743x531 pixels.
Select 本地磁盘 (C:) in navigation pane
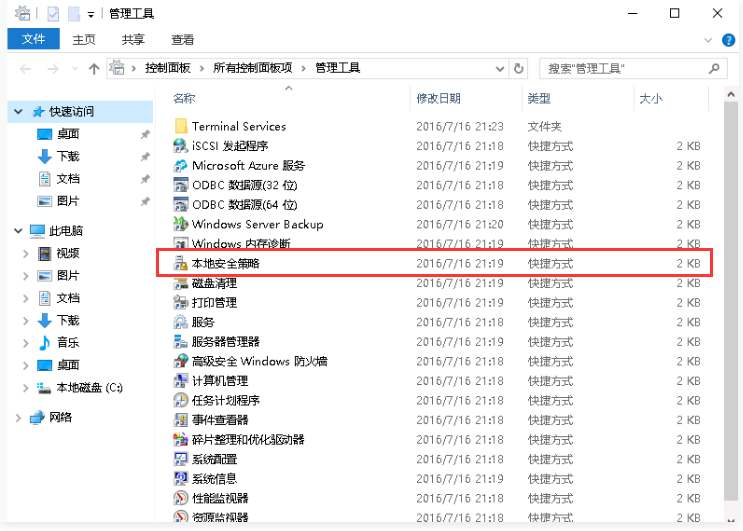click(x=89, y=388)
